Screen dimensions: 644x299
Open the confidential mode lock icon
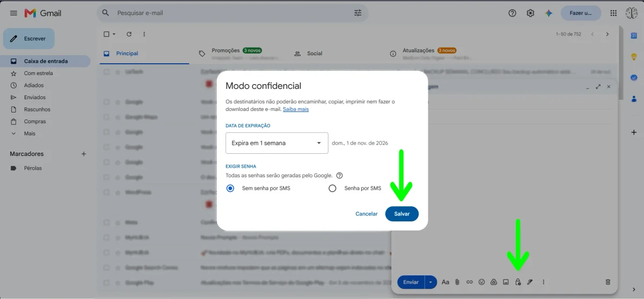(518, 282)
